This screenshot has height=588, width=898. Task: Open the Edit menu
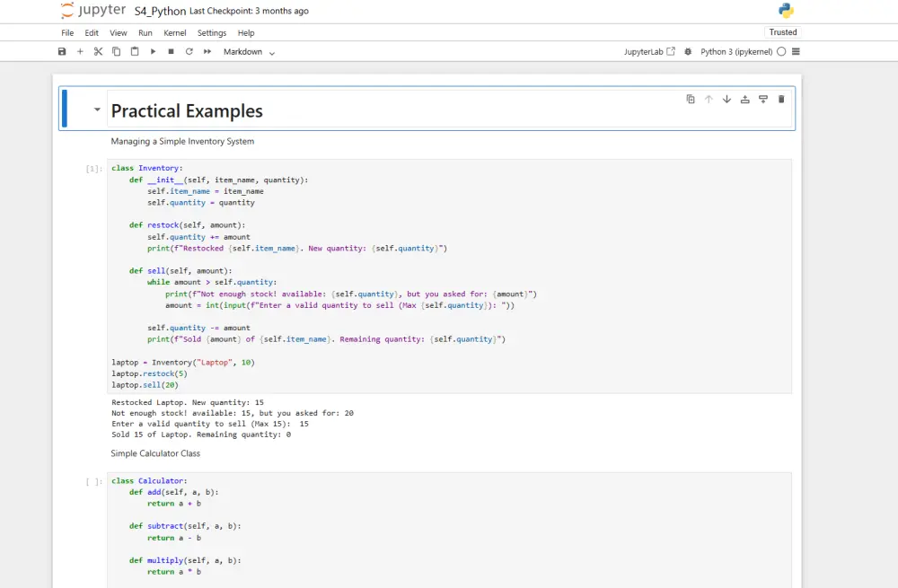tap(92, 32)
